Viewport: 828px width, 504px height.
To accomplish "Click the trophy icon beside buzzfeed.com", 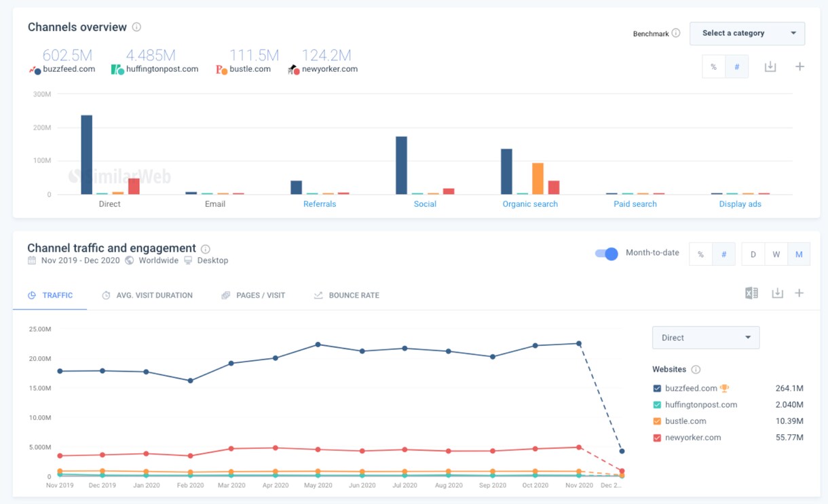I will click(724, 389).
